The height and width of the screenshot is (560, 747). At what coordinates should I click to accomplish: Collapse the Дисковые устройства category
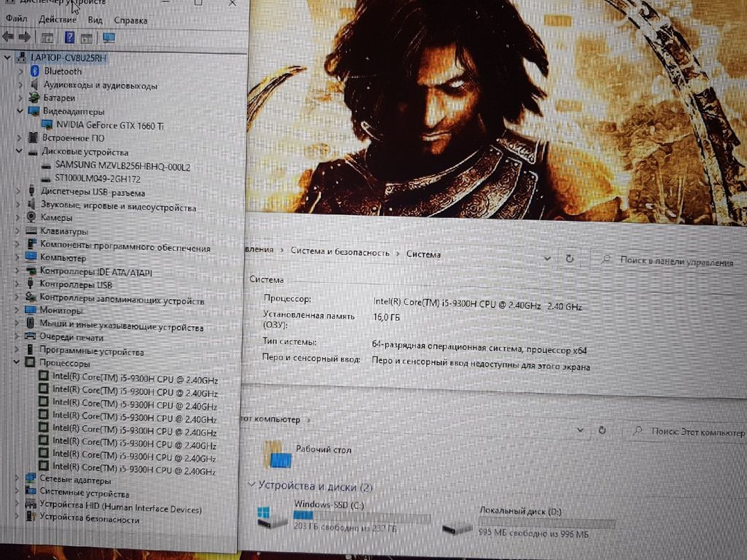(19, 151)
